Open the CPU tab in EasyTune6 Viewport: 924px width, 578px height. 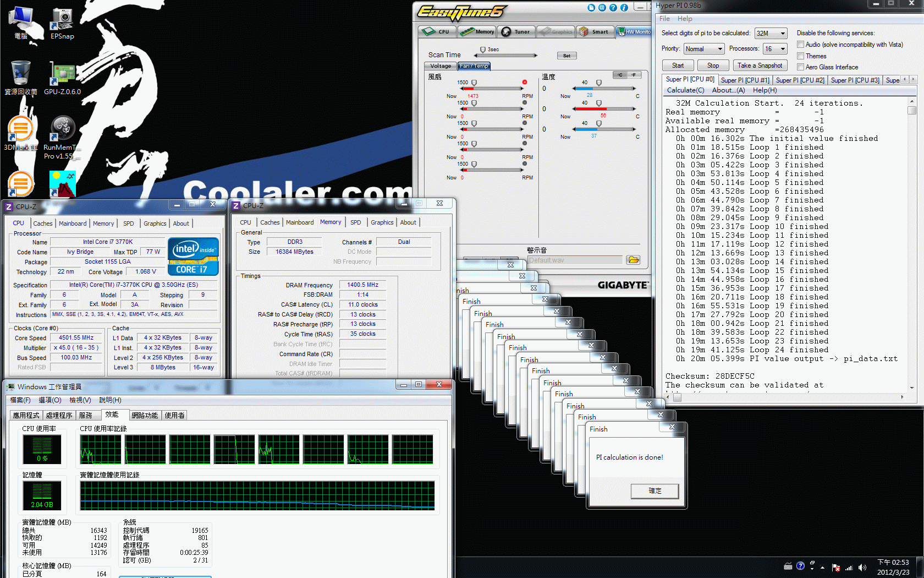click(437, 31)
